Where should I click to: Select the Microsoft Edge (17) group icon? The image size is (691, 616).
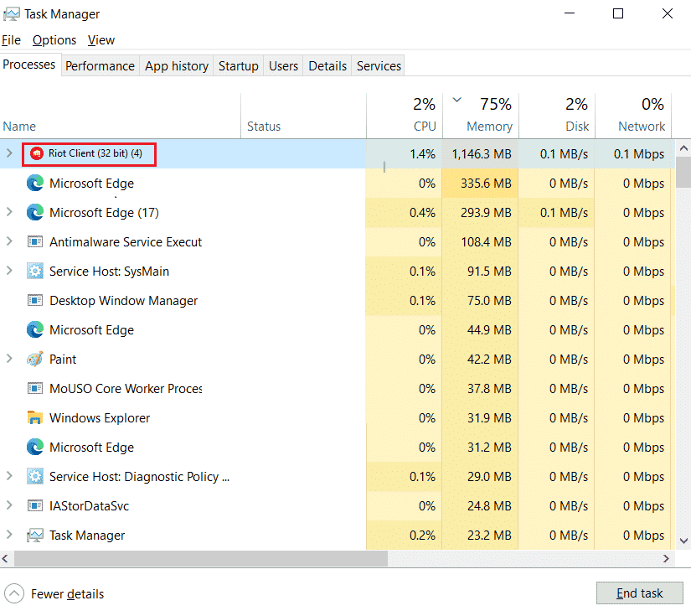click(x=34, y=212)
